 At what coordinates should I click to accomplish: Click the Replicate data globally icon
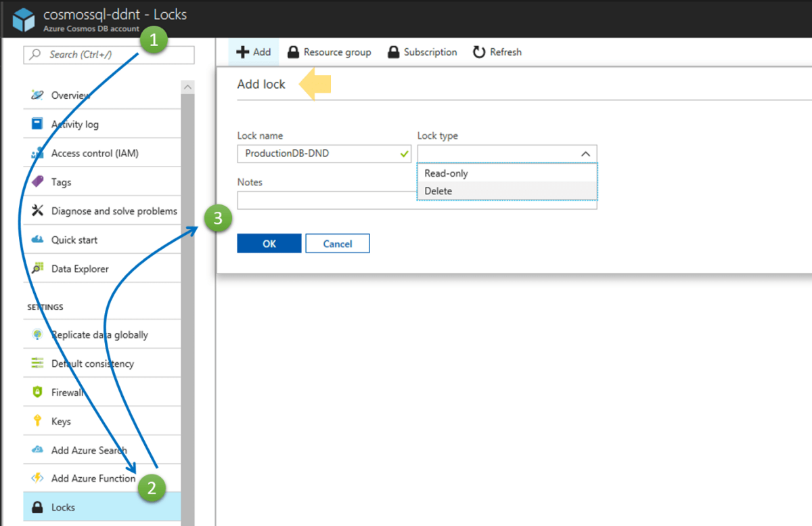[38, 334]
